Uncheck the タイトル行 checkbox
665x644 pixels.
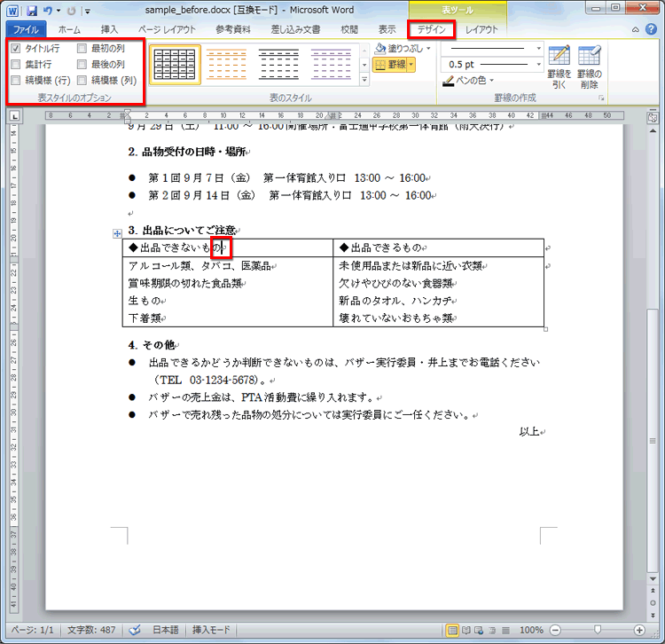click(16, 49)
